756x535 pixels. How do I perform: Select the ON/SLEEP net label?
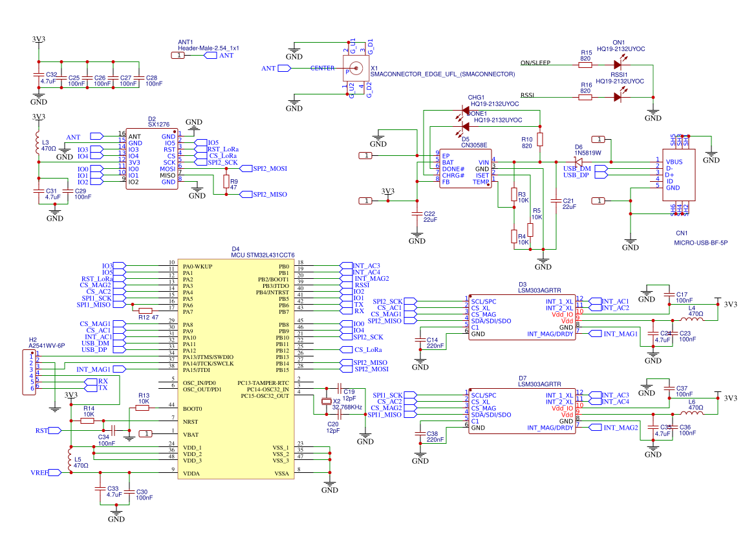pyautogui.click(x=535, y=63)
